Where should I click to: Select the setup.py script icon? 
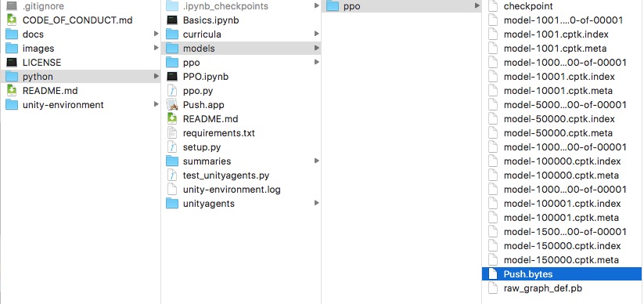(172, 147)
